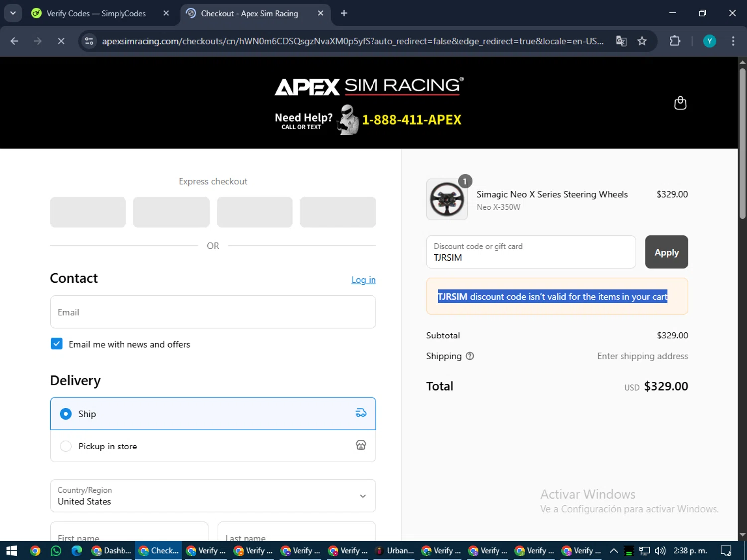Screen dimensions: 747x560
Task: Expand the Country/Region dropdown
Action: 213,496
